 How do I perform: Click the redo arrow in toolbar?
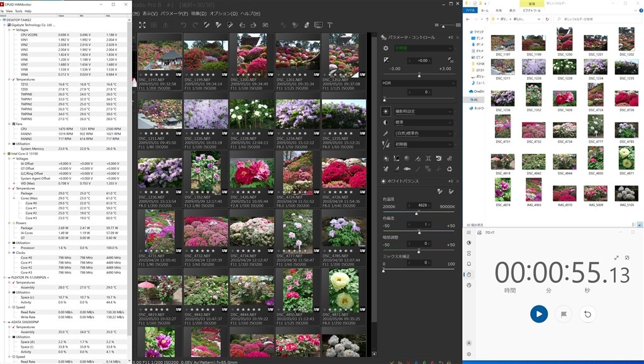(196, 25)
